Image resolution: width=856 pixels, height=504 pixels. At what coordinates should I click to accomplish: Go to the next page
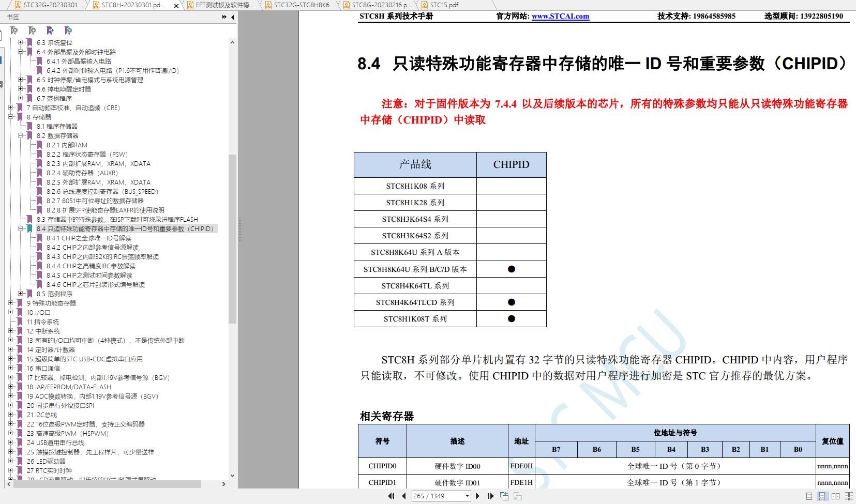[477, 496]
